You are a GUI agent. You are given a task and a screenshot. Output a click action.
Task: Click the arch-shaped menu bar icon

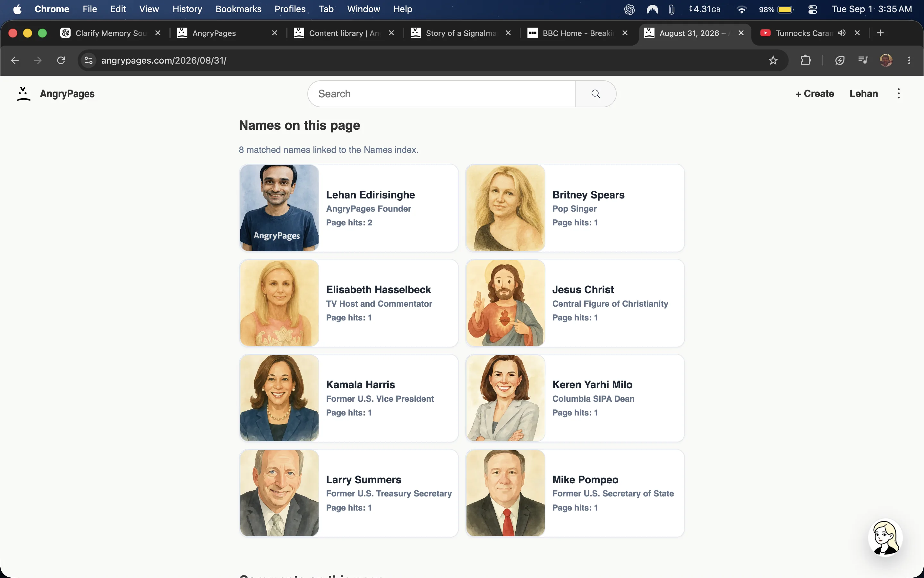click(652, 9)
